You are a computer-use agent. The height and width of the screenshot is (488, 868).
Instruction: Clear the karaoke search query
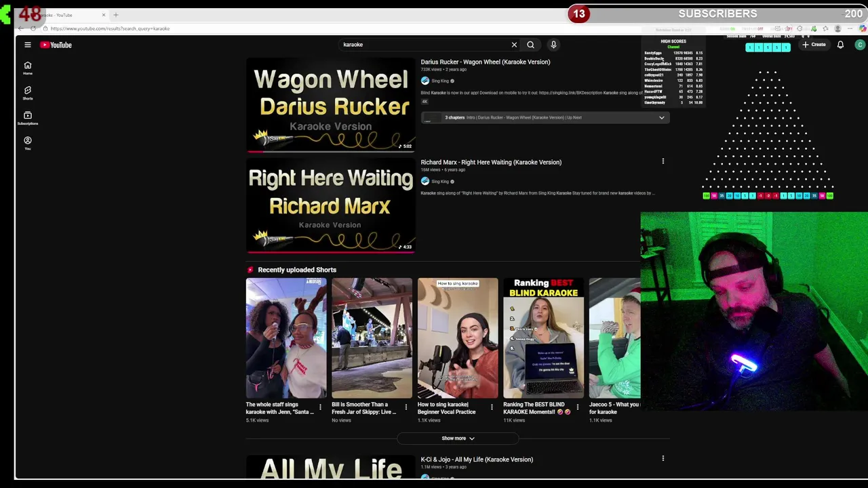click(x=514, y=45)
